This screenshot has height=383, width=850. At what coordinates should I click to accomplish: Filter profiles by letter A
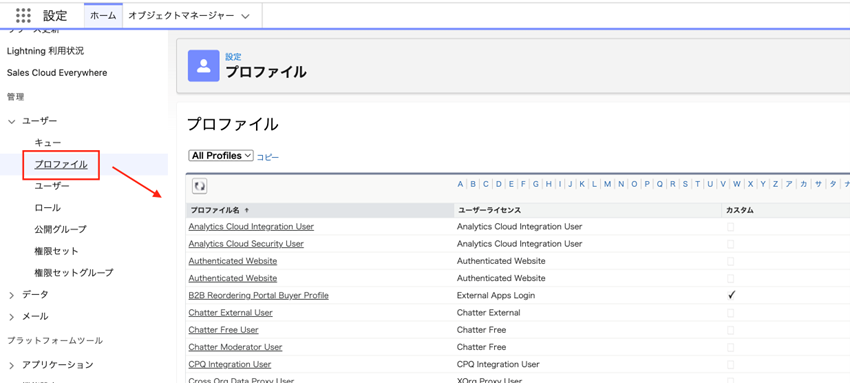[x=460, y=184]
